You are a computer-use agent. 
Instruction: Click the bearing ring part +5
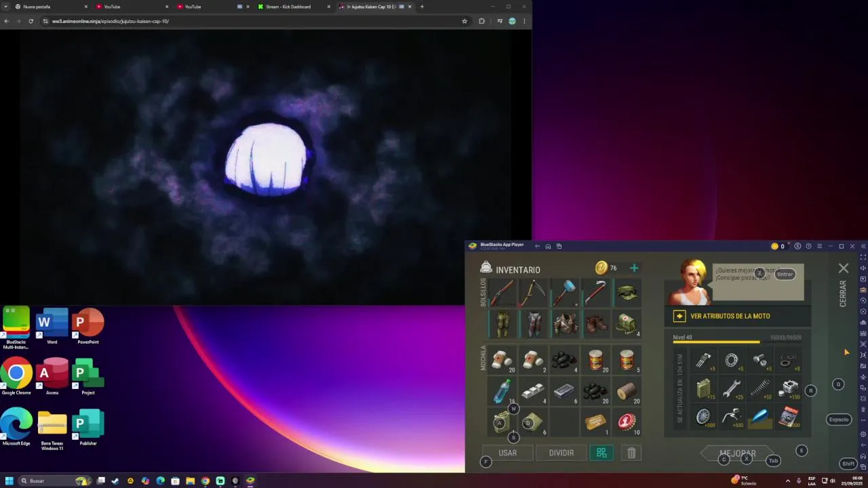(x=732, y=360)
